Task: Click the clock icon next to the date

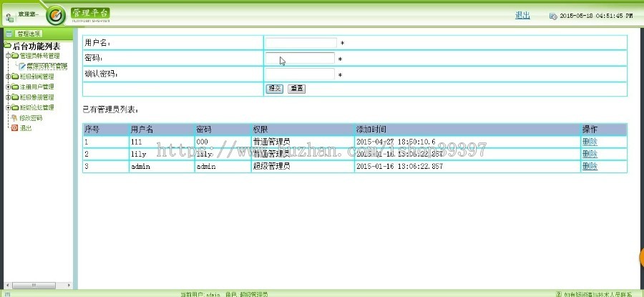Action: pyautogui.click(x=553, y=16)
